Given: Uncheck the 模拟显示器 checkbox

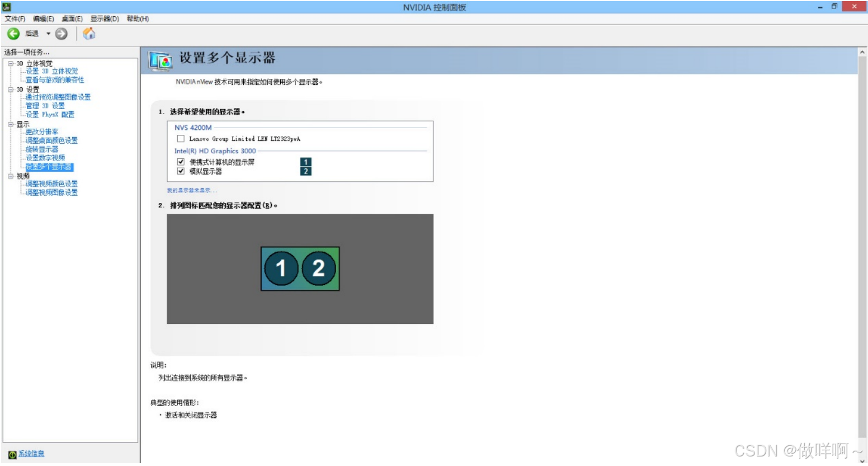Looking at the screenshot, I should point(181,171).
